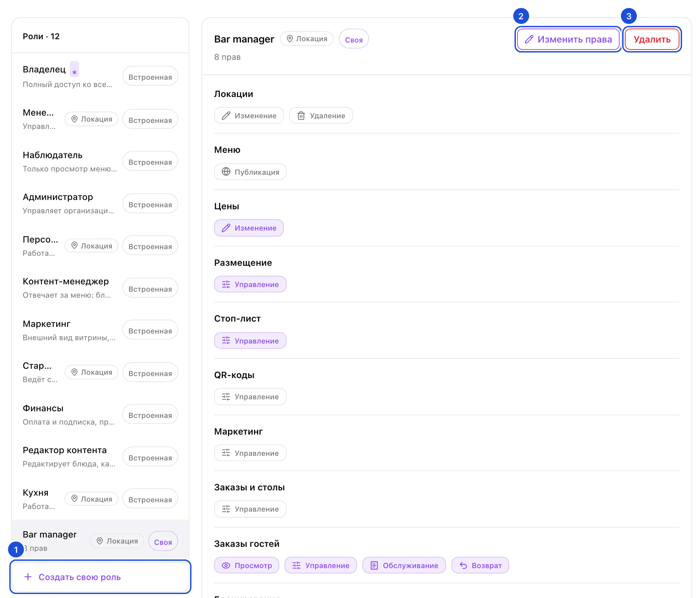
Task: Toggle Размещение Управление permission chip
Action: pyautogui.click(x=250, y=284)
